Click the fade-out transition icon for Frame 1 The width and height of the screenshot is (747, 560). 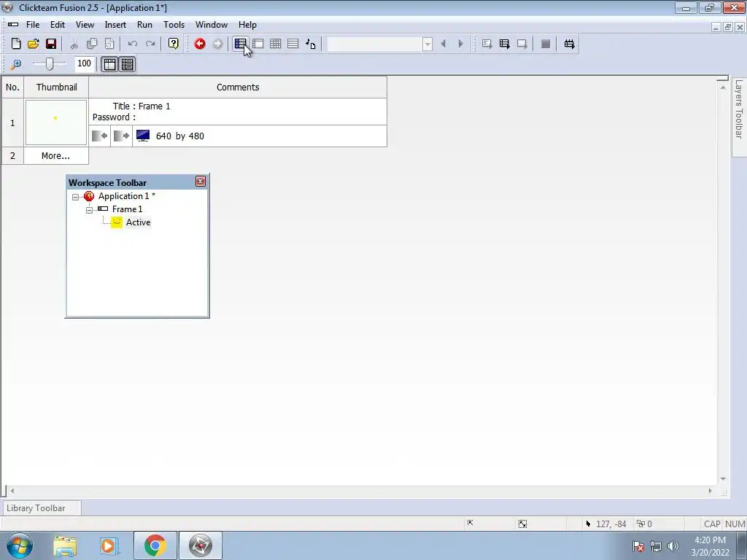pyautogui.click(x=122, y=136)
